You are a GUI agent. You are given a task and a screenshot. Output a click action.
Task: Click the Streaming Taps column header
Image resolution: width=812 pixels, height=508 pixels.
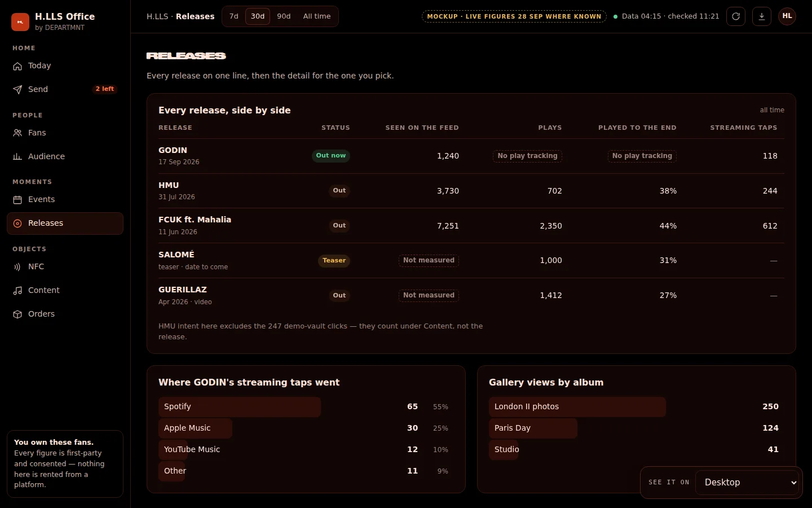[744, 128]
